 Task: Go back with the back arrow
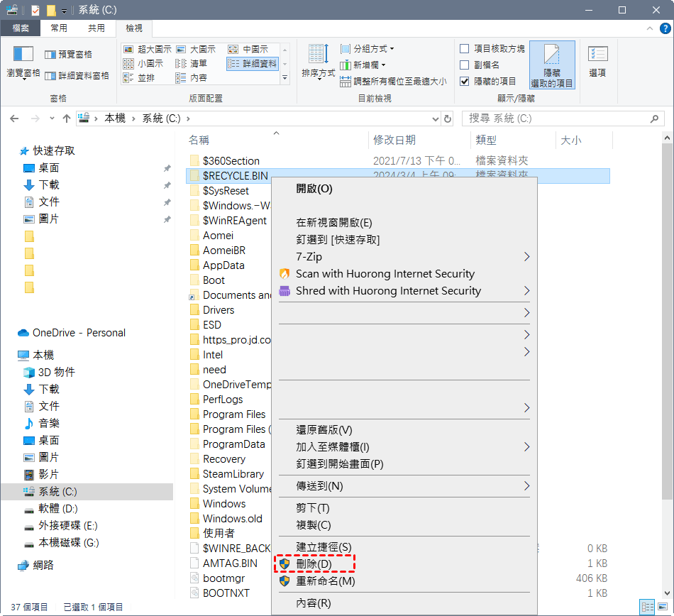tap(14, 119)
